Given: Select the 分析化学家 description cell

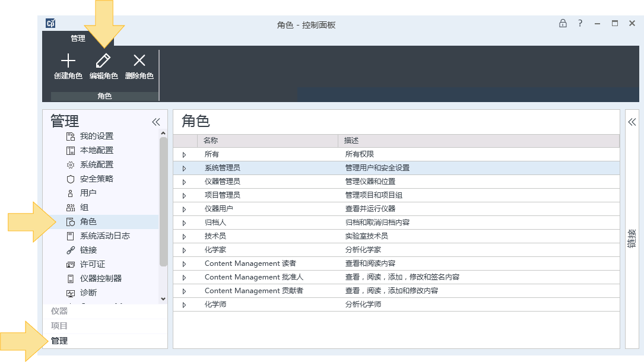Looking at the screenshot, I should click(x=363, y=249).
